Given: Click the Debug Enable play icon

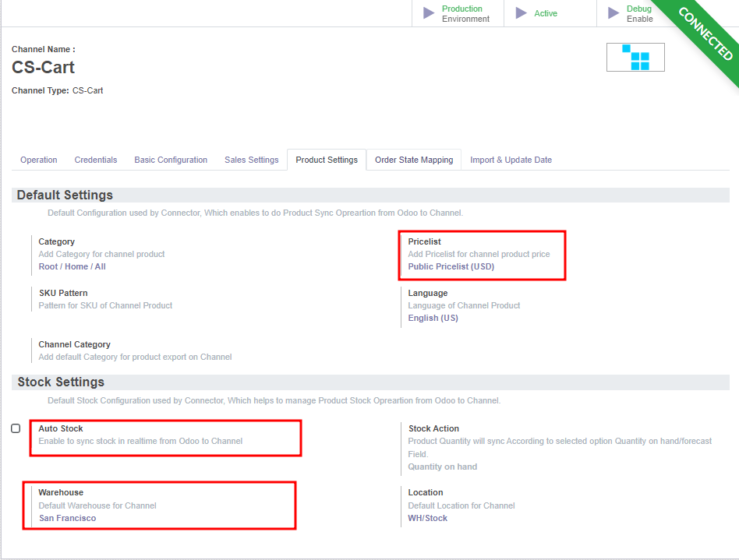Looking at the screenshot, I should click(614, 13).
